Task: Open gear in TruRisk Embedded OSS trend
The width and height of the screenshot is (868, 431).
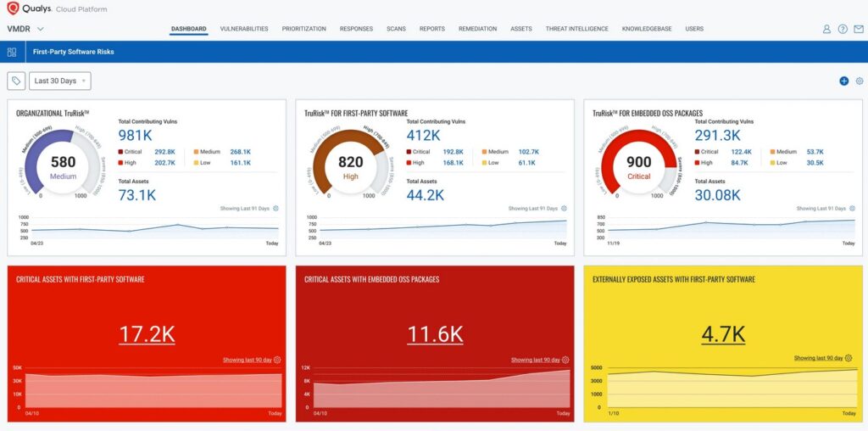Action: pyautogui.click(x=852, y=209)
